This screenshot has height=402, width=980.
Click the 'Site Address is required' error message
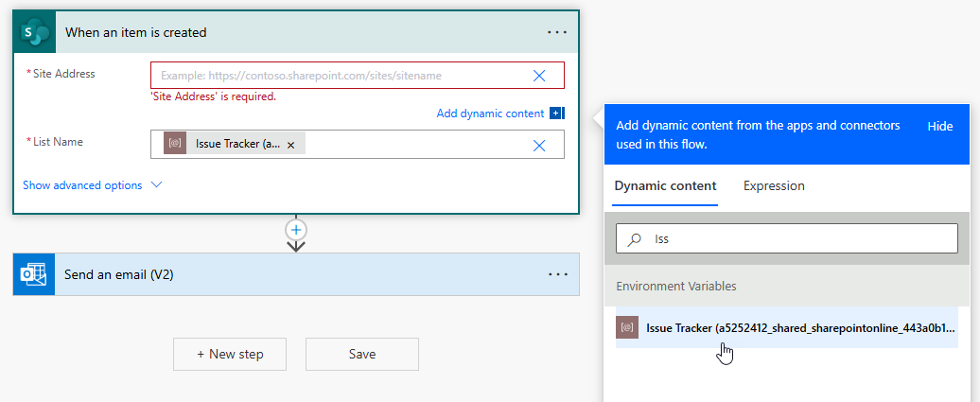[x=213, y=96]
